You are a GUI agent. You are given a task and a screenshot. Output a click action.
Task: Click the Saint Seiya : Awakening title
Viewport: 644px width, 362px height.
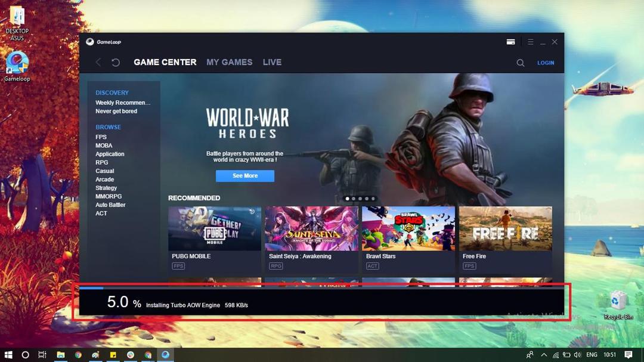pyautogui.click(x=300, y=256)
